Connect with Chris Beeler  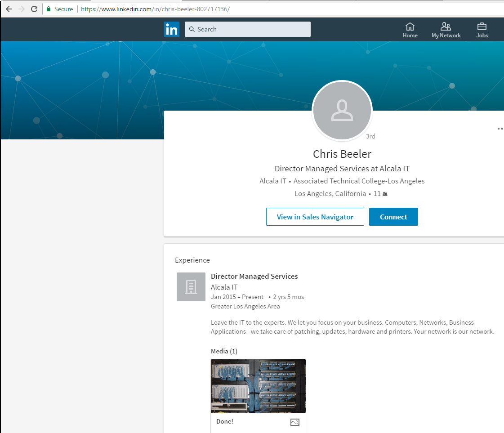point(393,217)
